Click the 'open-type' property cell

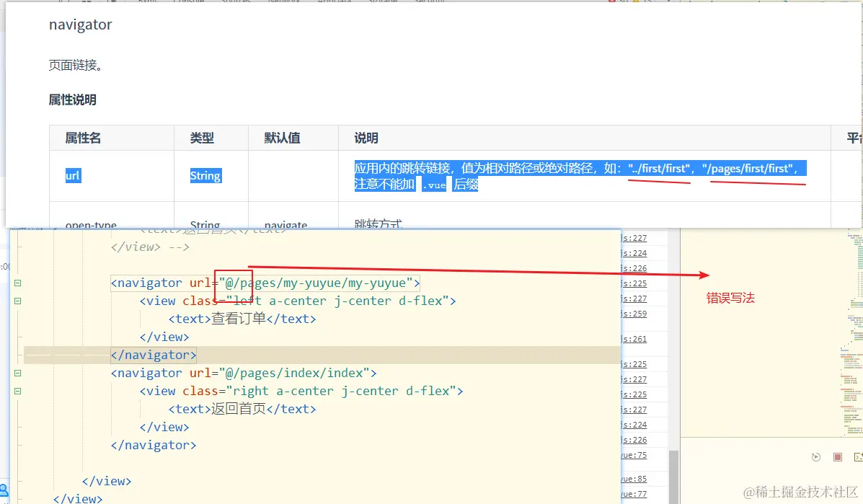[91, 224]
